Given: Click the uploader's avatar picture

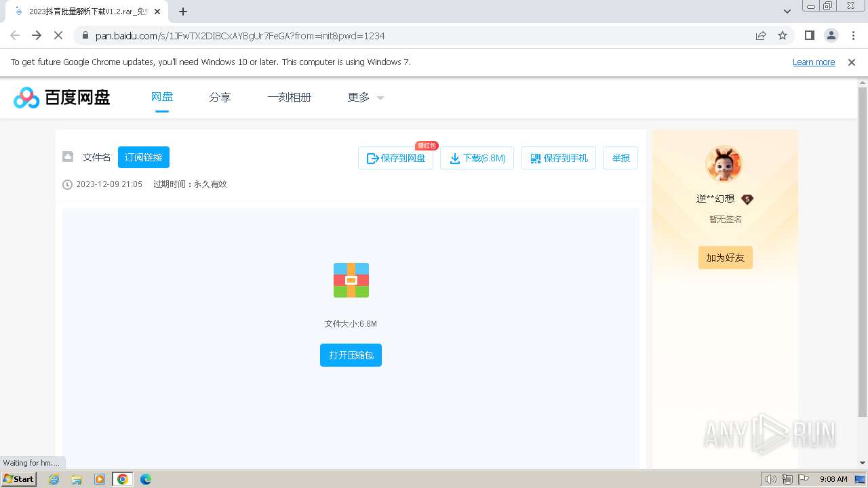Looking at the screenshot, I should 724,163.
